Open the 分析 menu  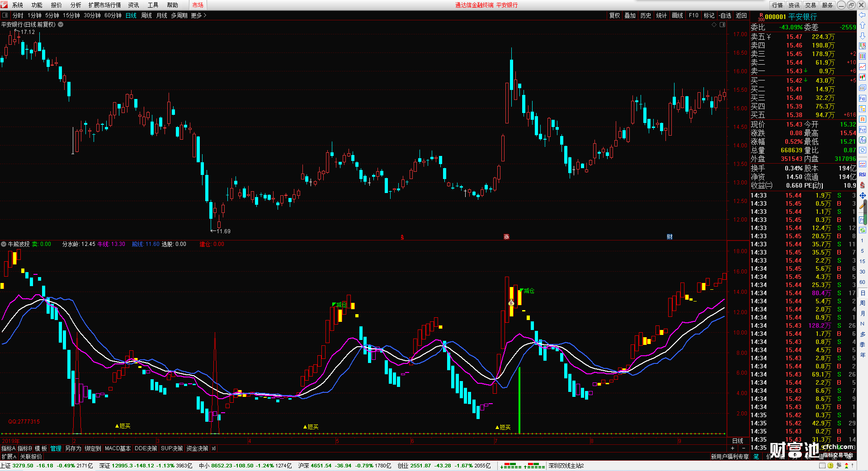pos(76,5)
